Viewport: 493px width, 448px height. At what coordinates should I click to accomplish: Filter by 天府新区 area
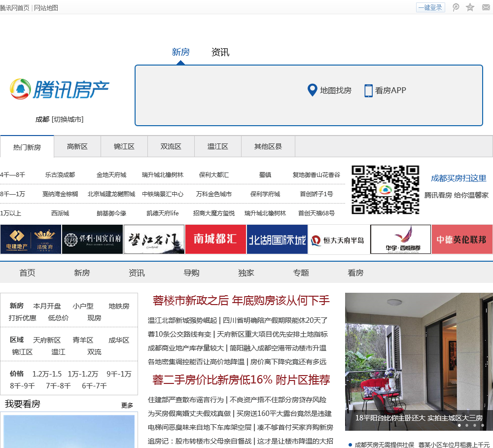[47, 340]
